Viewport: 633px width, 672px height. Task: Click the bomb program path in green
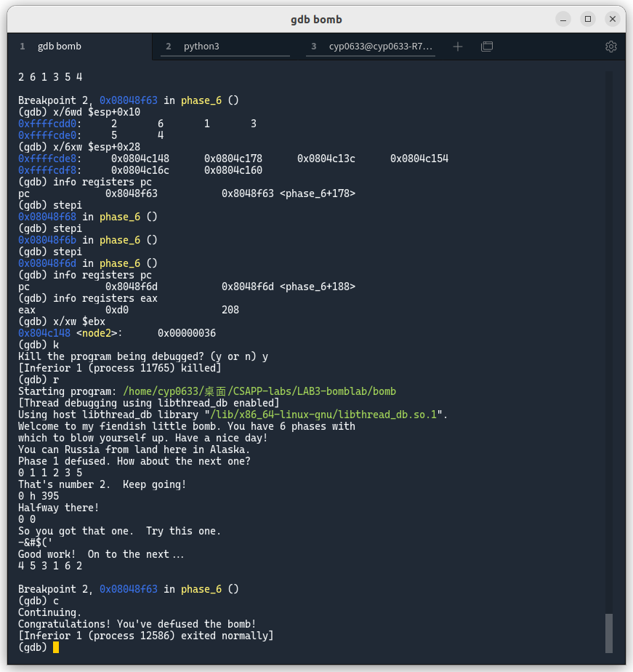(259, 391)
